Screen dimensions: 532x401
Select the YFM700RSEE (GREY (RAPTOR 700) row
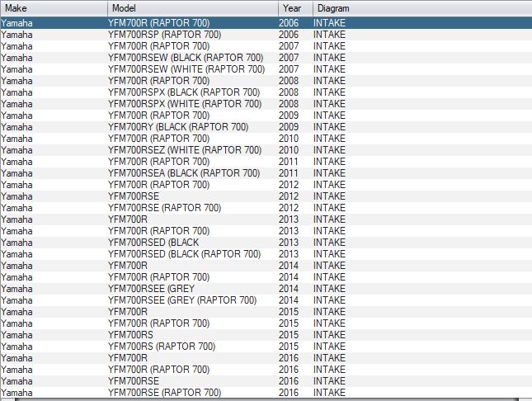point(266,300)
